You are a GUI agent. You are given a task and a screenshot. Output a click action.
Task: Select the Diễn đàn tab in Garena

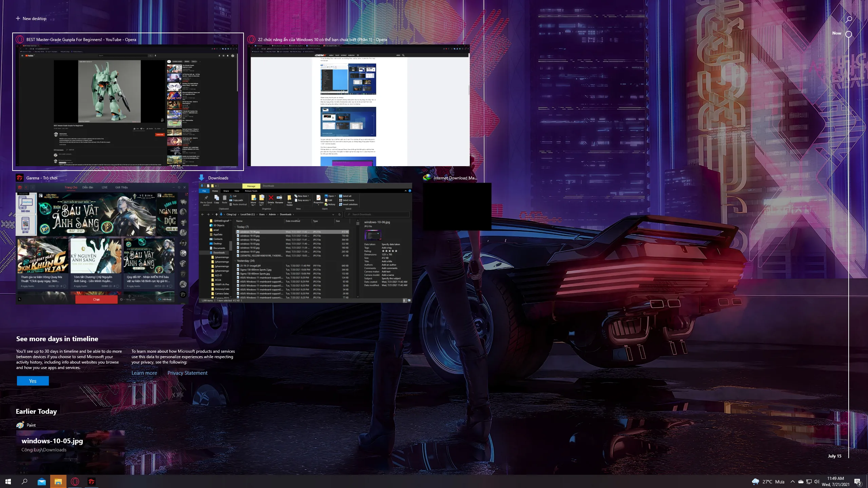point(88,187)
